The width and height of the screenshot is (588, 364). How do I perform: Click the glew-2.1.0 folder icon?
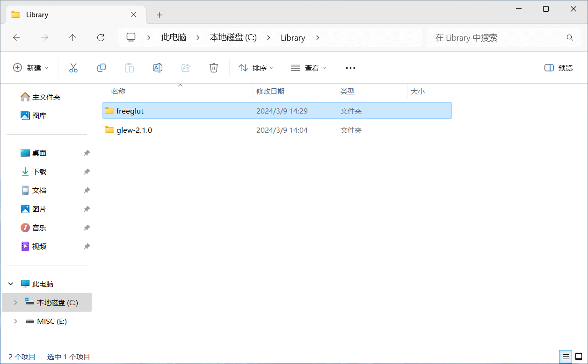click(x=109, y=130)
